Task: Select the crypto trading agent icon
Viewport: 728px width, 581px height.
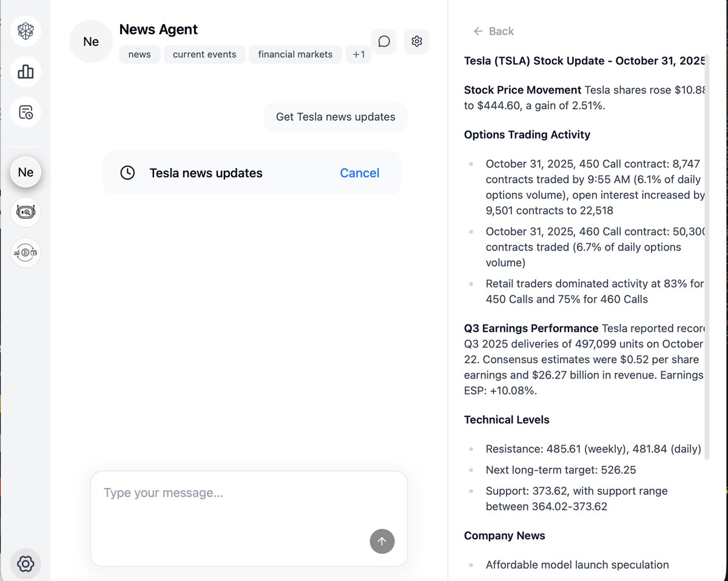Action: 25,252
